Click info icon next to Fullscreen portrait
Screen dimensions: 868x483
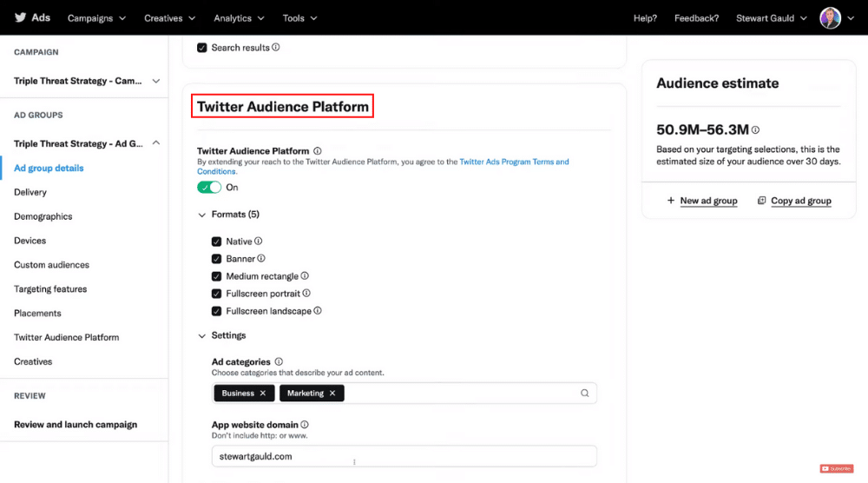pyautogui.click(x=306, y=293)
